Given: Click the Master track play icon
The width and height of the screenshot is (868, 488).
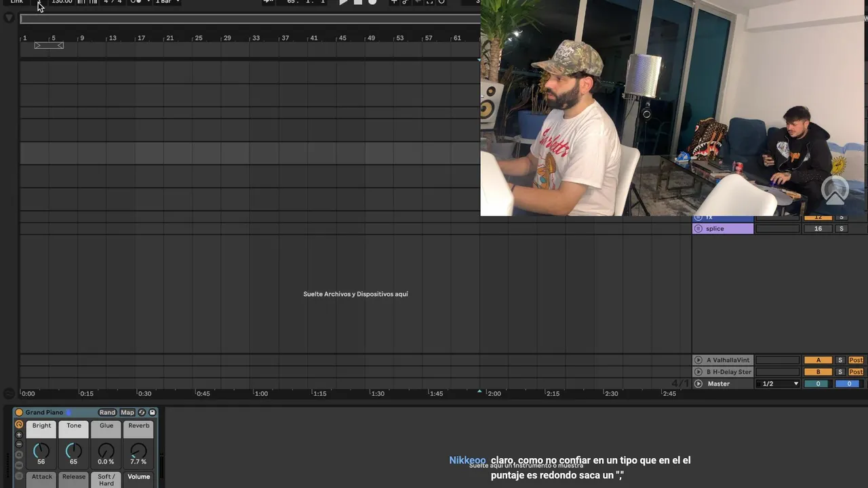Looking at the screenshot, I should [698, 384].
